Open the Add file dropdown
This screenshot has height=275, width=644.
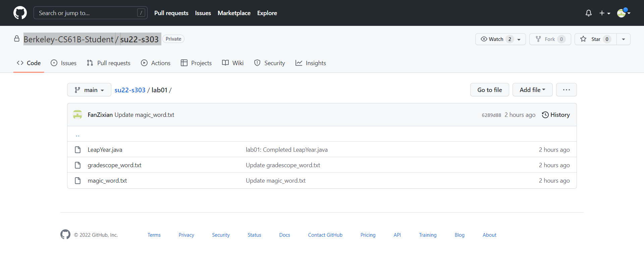[x=532, y=90]
